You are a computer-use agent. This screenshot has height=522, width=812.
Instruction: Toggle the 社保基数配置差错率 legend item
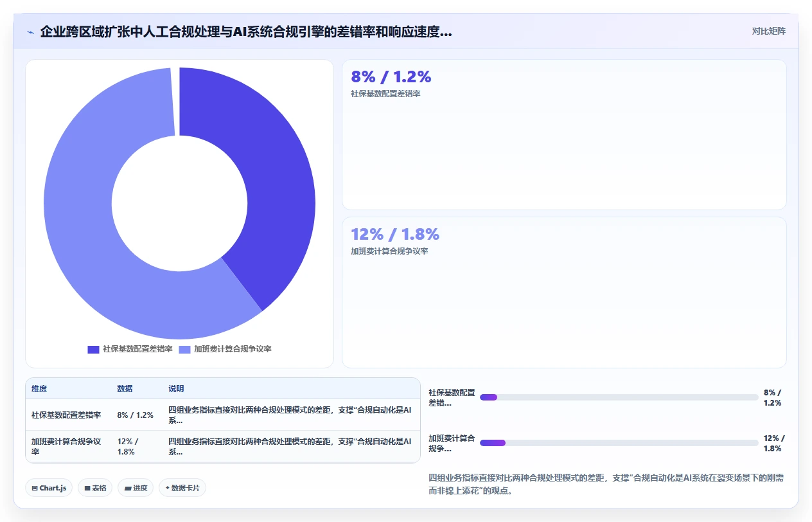click(130, 349)
